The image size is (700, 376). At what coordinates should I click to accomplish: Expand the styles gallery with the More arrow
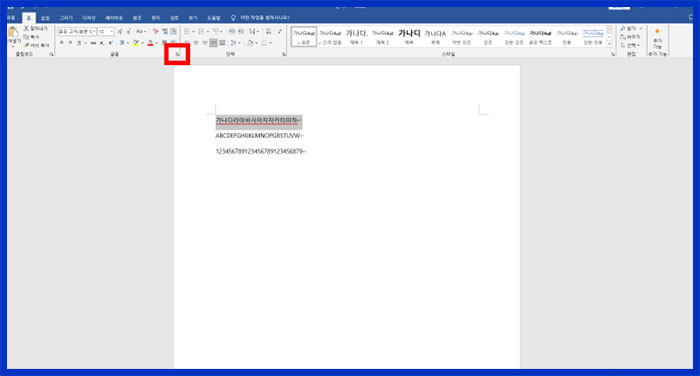(x=609, y=44)
